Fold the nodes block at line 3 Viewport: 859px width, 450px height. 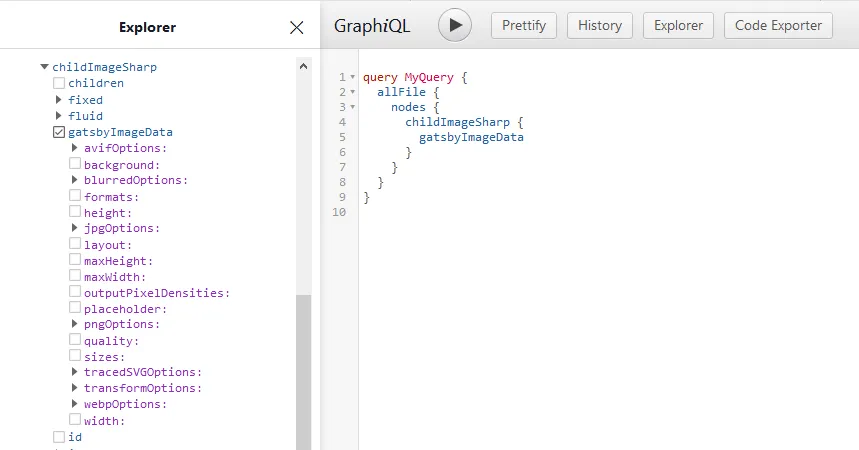point(353,107)
